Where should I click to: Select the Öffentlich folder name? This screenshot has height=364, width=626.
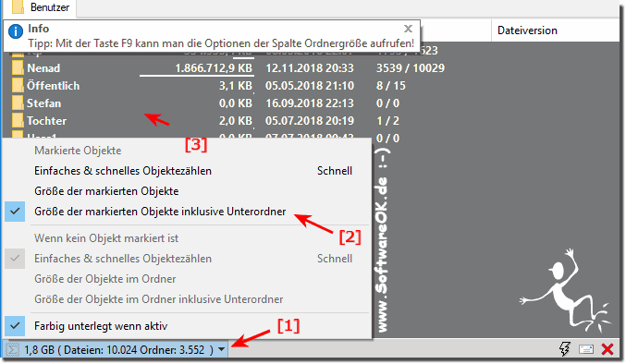tap(53, 86)
